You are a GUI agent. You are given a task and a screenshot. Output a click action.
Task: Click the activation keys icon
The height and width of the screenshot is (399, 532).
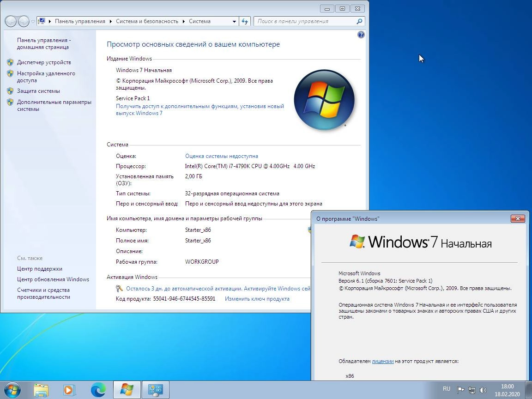(119, 288)
